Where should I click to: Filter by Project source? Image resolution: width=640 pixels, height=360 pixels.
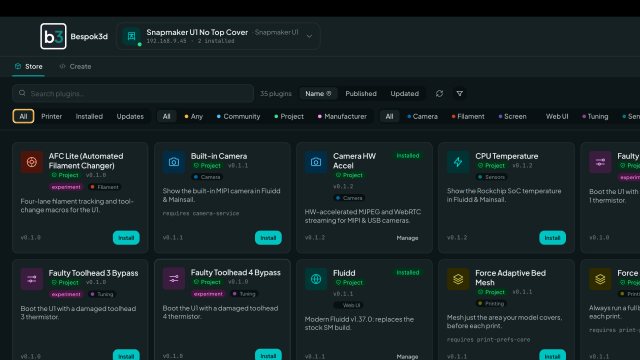289,116
